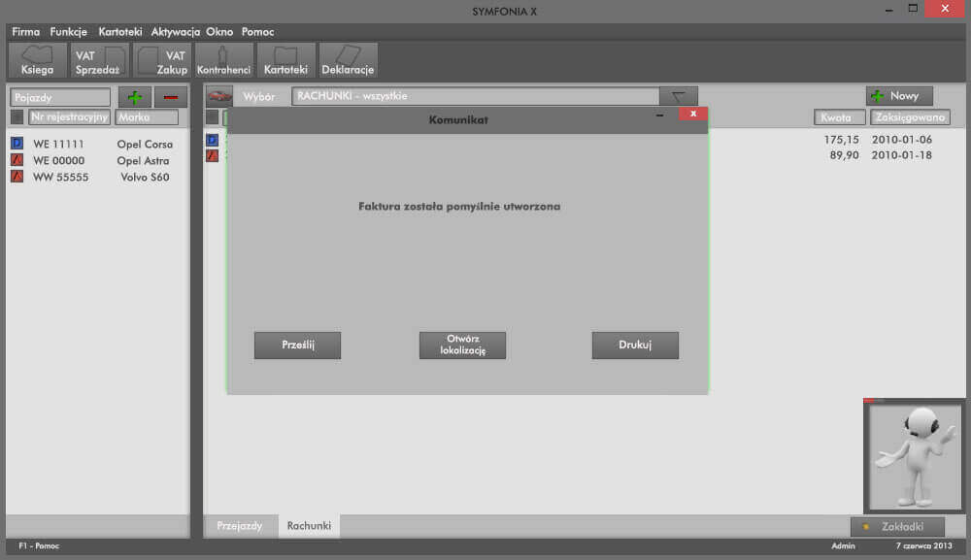Click the red car icon beside Wybór

220,96
